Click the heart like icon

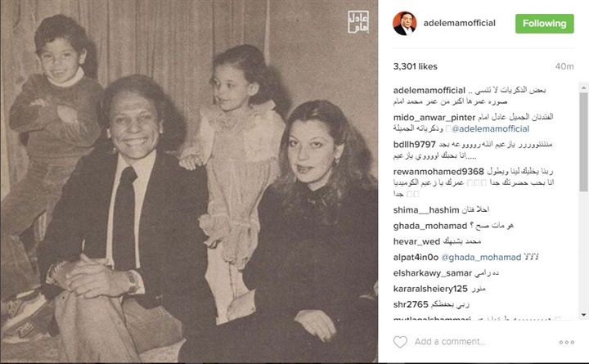400,341
